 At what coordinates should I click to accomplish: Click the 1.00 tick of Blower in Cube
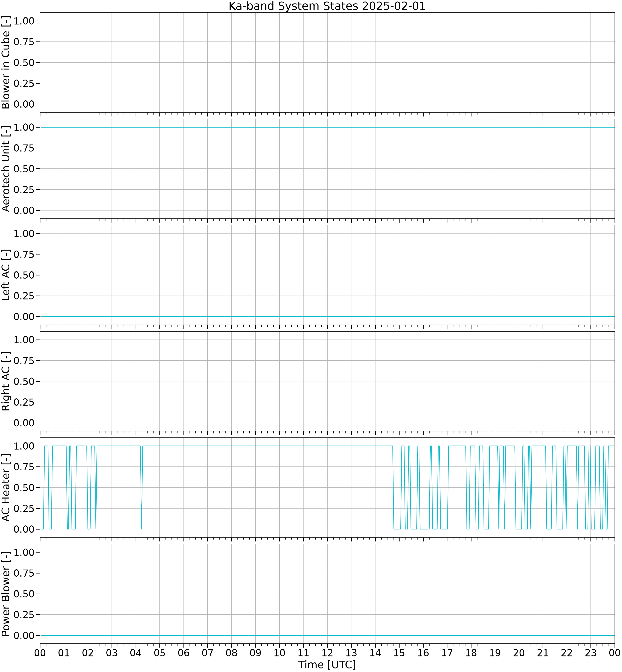point(24,21)
